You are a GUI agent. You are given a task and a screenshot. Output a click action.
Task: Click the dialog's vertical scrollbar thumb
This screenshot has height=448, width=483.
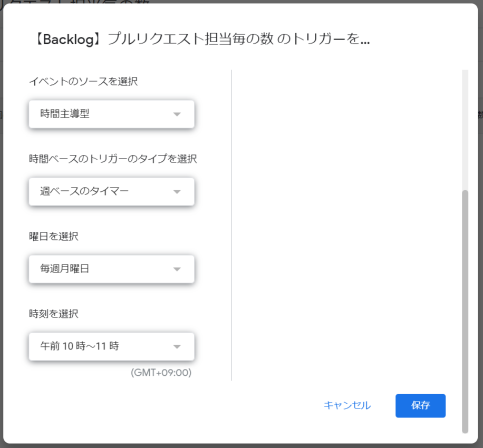coord(465,311)
